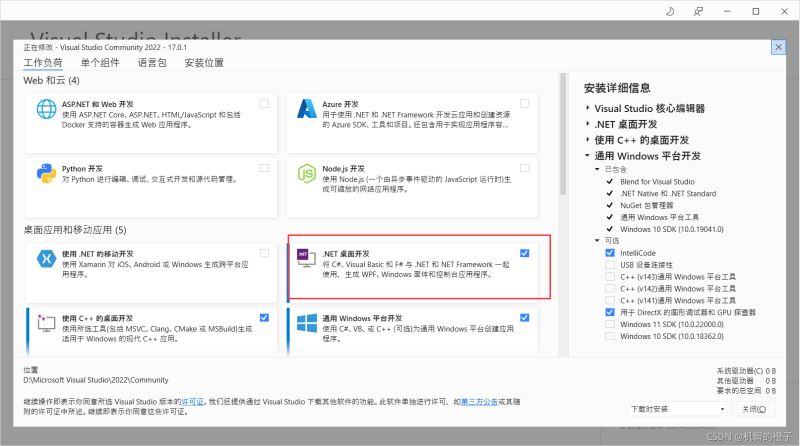This screenshot has width=800, height=446.
Task: Click the Universal Windows Platform logo icon
Action: pos(307,323)
